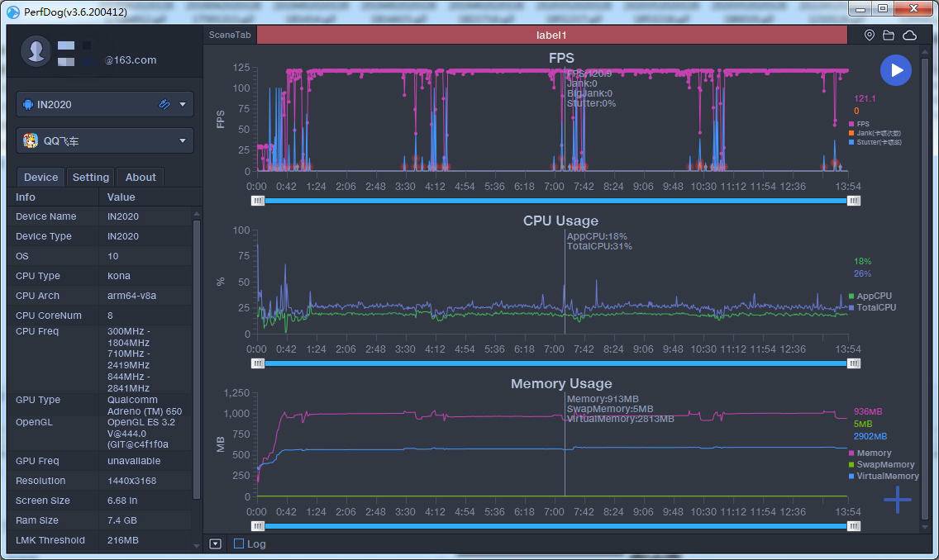Click the device info table scrollbar
This screenshot has width=939, height=560.
click(x=197, y=359)
